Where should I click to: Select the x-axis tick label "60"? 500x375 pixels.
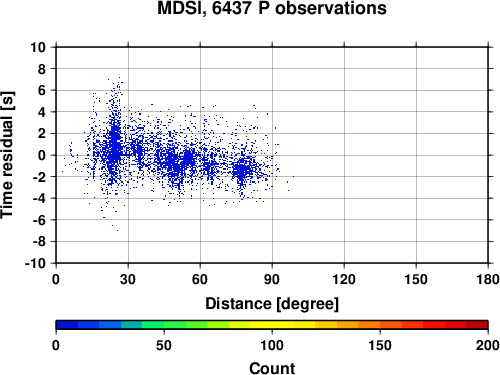(x=200, y=279)
